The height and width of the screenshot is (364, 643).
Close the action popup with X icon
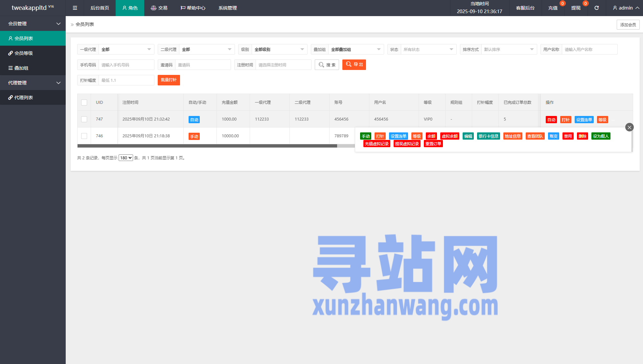(629, 127)
